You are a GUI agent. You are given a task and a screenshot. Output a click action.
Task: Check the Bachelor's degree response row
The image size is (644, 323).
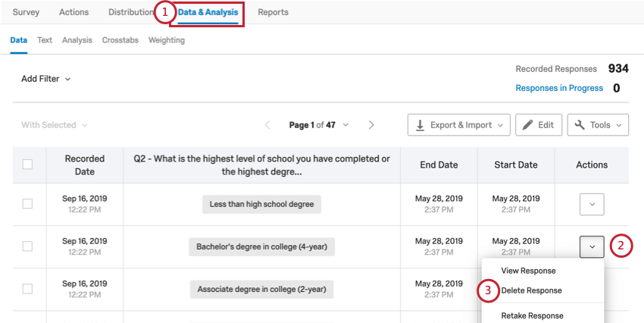(x=27, y=246)
